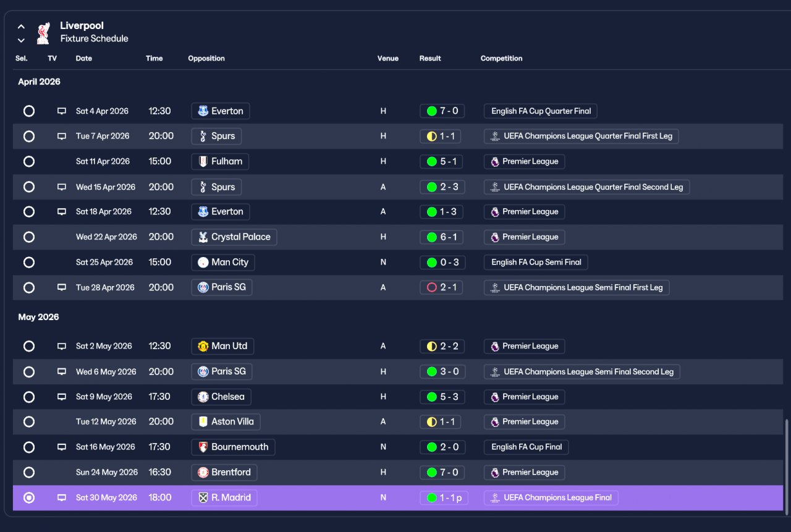Select radio button for Wed 22 Apr 2026 fixture
The height and width of the screenshot is (532, 791).
point(29,237)
